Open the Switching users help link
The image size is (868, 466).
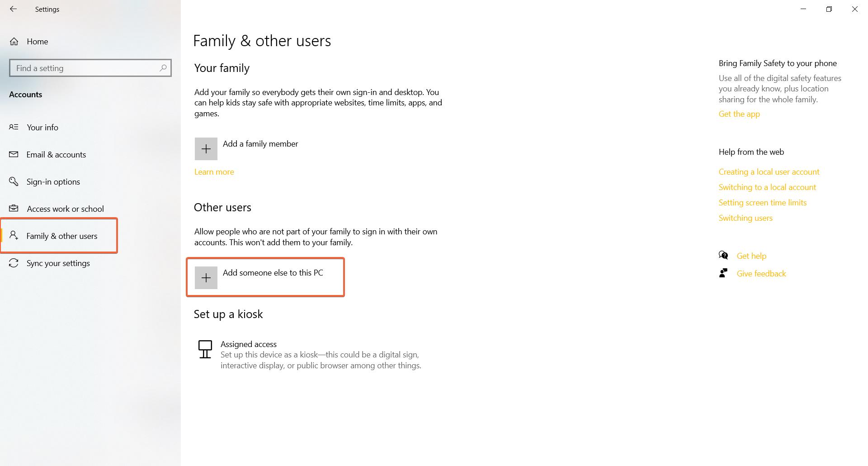point(745,218)
